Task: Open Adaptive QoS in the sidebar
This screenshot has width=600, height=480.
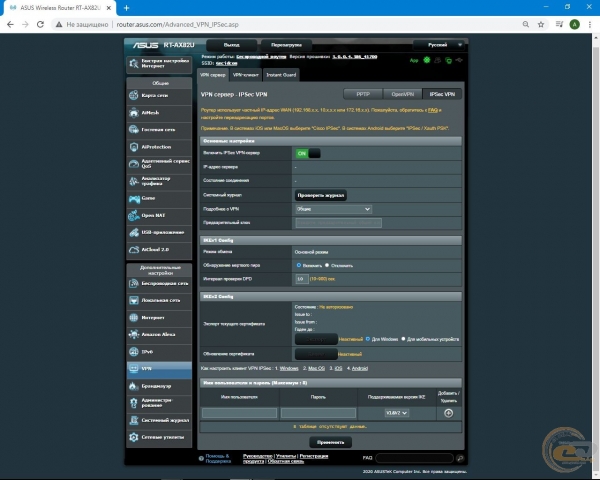Action: click(x=159, y=164)
